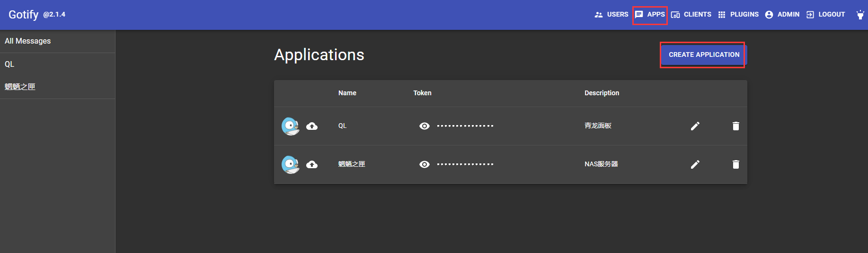
Task: Delete the 魍魉之匣 application
Action: pos(735,164)
